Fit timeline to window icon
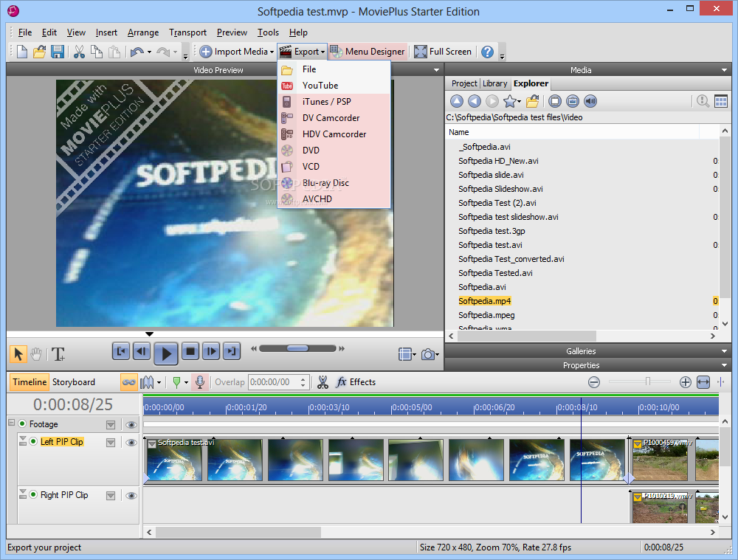This screenshot has width=738, height=560. click(703, 382)
